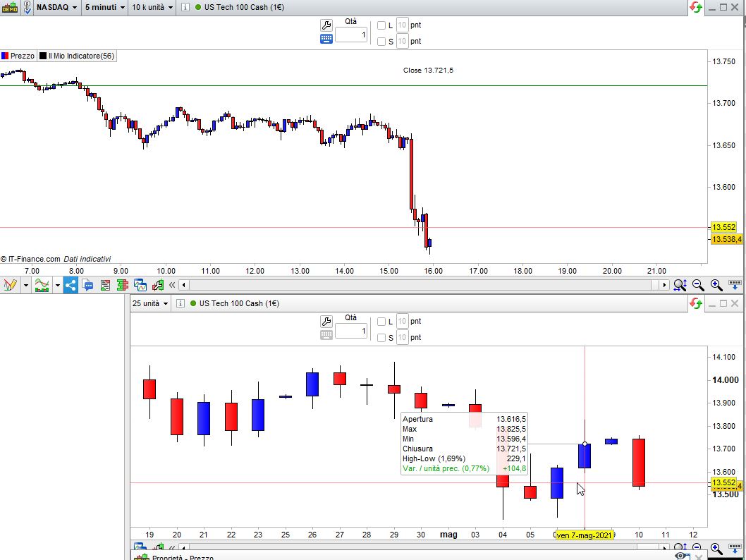Image resolution: width=746 pixels, height=560 pixels.
Task: Open order book bricks icon
Action: (x=122, y=285)
